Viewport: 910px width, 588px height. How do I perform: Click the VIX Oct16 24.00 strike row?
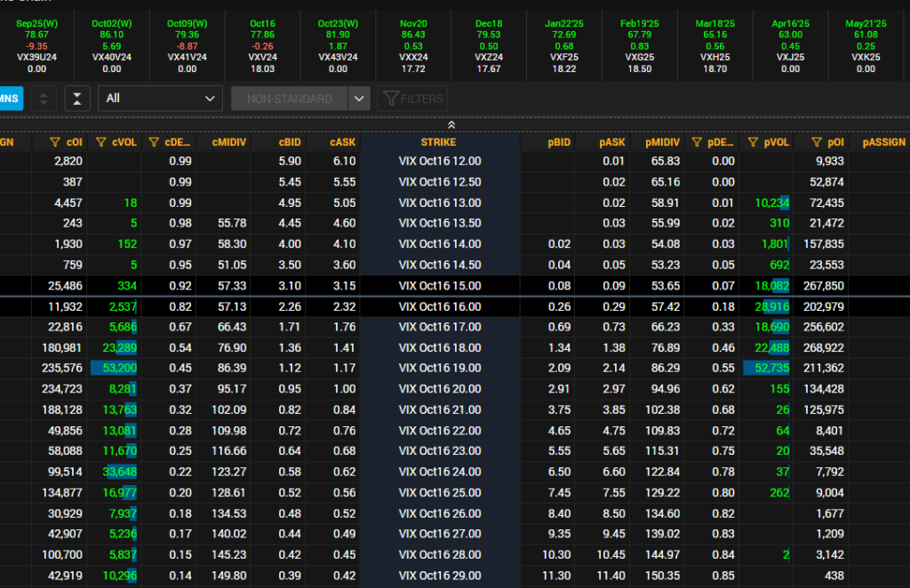(x=440, y=472)
